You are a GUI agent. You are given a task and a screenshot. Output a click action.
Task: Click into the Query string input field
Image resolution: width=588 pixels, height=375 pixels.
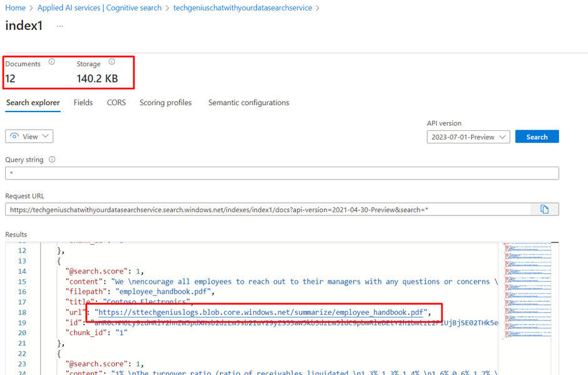pyautogui.click(x=282, y=173)
